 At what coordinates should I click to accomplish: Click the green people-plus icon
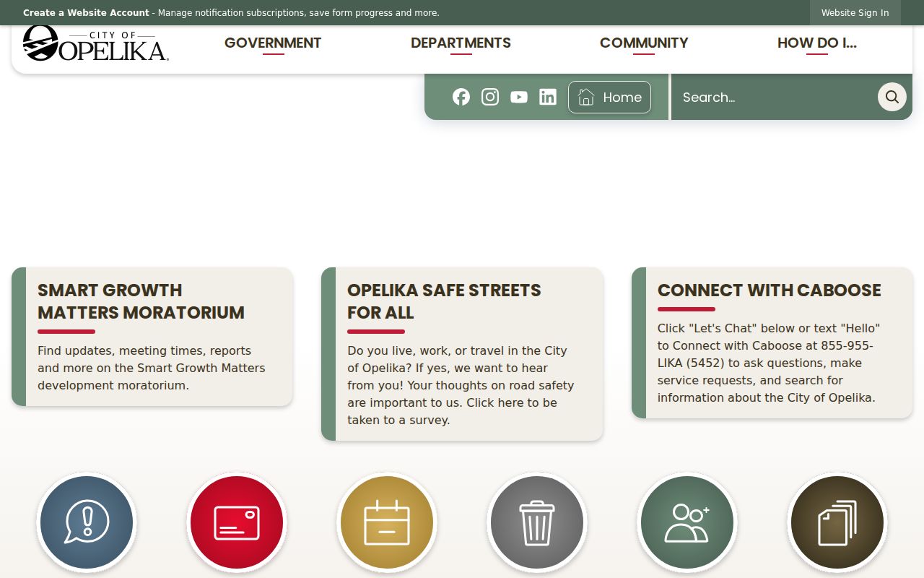click(687, 522)
